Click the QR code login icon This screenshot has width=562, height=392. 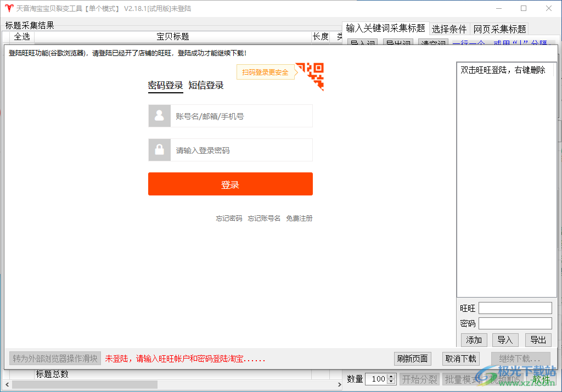311,76
